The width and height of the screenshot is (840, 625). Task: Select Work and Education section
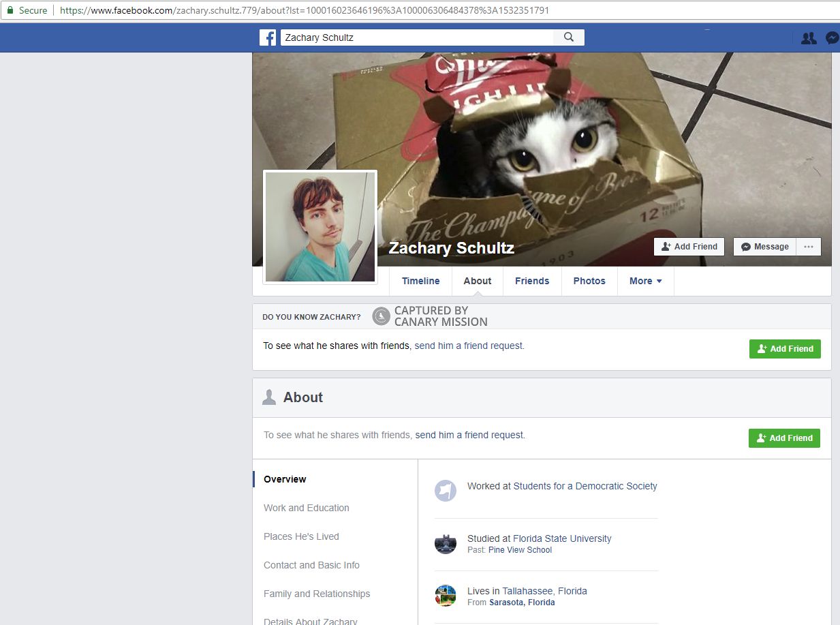tap(307, 508)
